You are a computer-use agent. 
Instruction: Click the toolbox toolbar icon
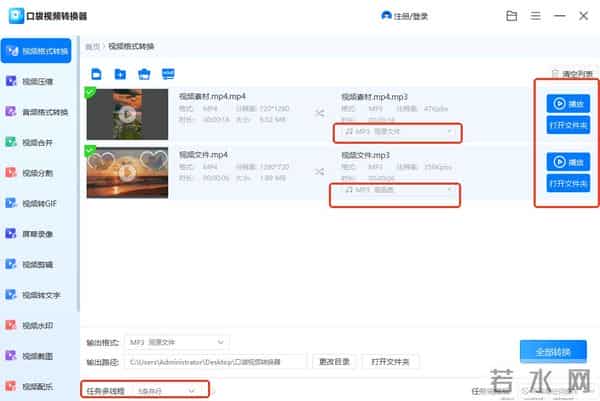click(x=144, y=74)
